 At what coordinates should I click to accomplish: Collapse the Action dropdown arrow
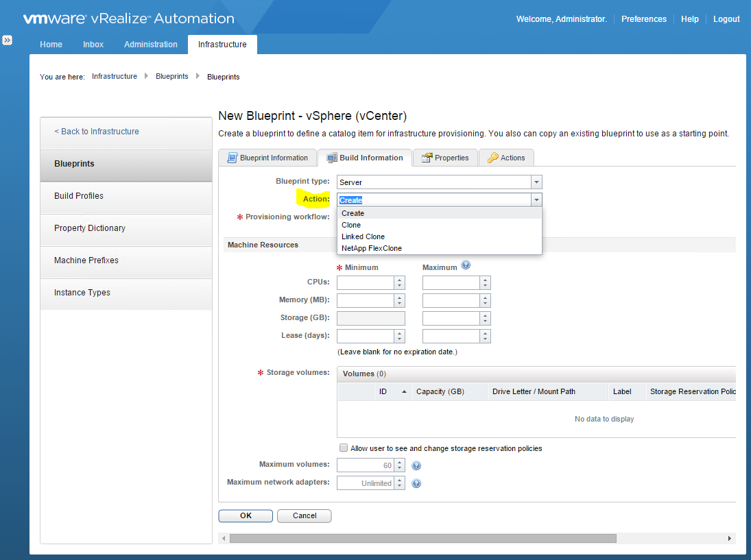pyautogui.click(x=536, y=199)
